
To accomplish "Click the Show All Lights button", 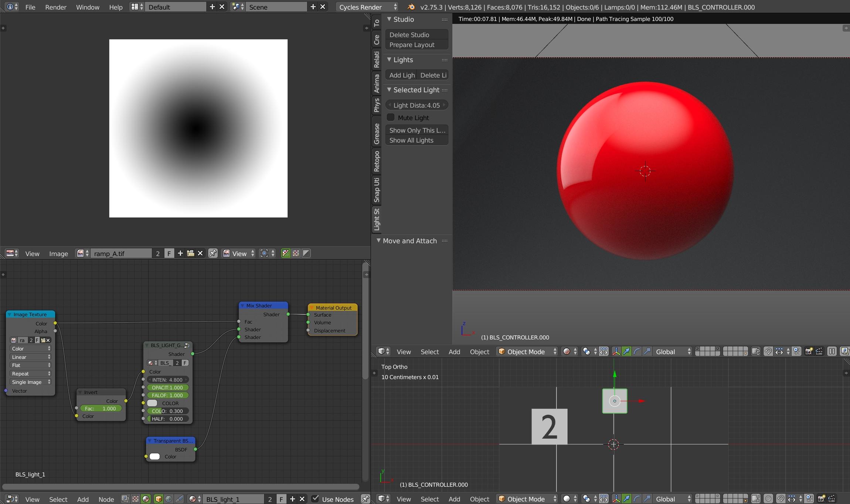I will click(x=416, y=140).
